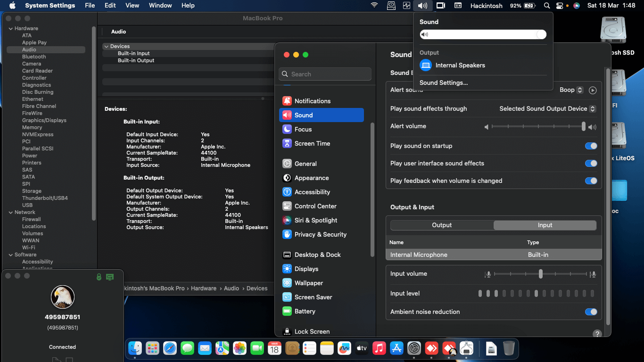Open Launchpad in the Dock
The width and height of the screenshot is (644, 362).
pos(152,348)
